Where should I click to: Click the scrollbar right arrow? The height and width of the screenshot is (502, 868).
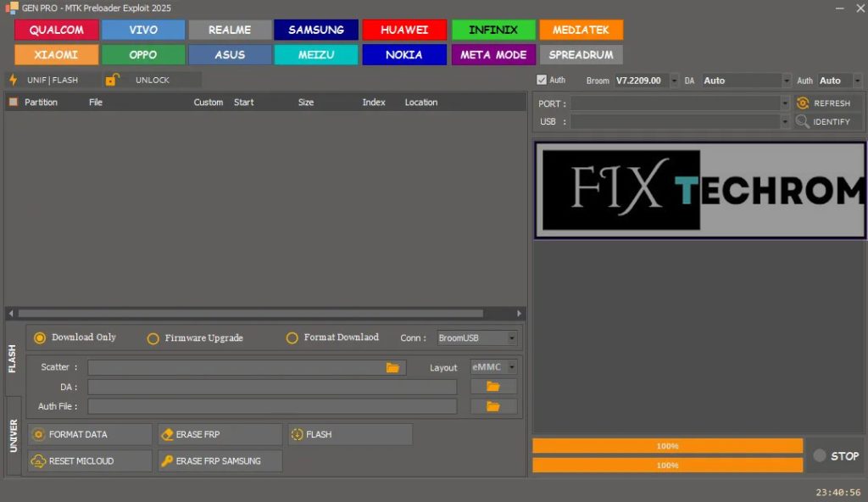[x=519, y=313]
